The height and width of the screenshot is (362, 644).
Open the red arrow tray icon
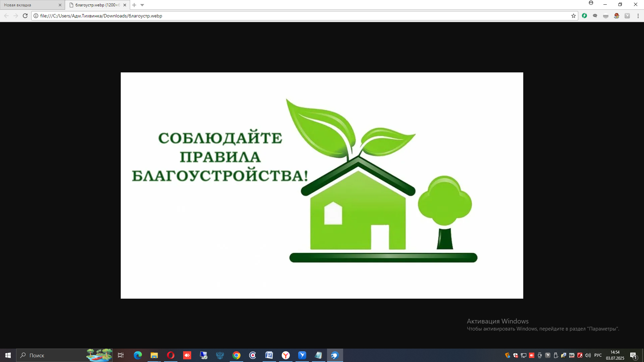coord(580,355)
